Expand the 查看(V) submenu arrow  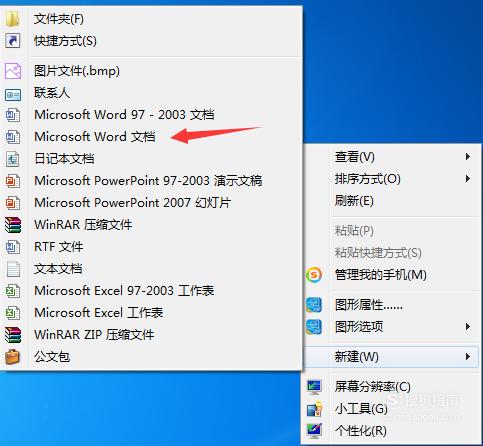pos(468,157)
